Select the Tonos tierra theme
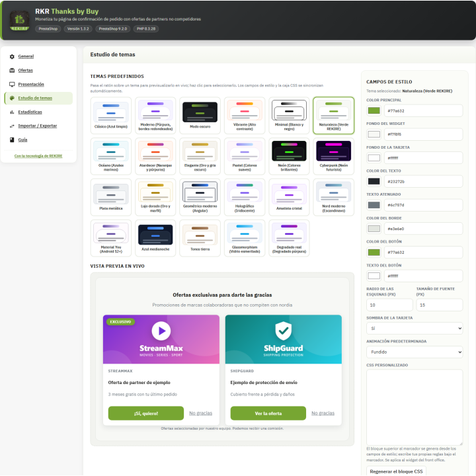Image resolution: width=476 pixels, height=476 pixels. coord(200,238)
